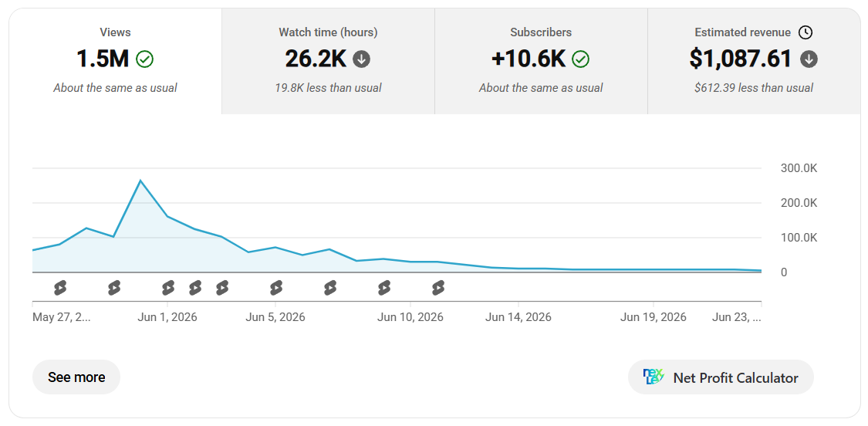Click the green checkmark next to 1.5M
The width and height of the screenshot is (868, 426).
pyautogui.click(x=144, y=59)
